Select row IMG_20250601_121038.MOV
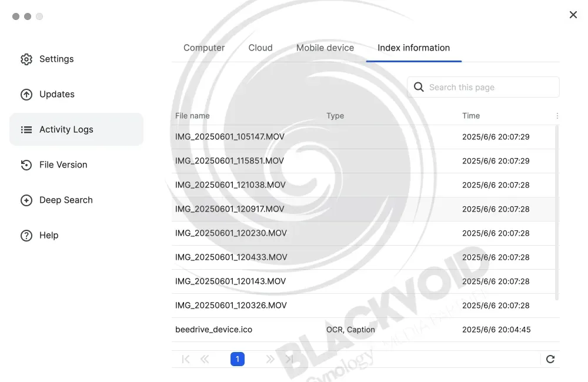Image resolution: width=588 pixels, height=382 pixels. [x=366, y=185]
